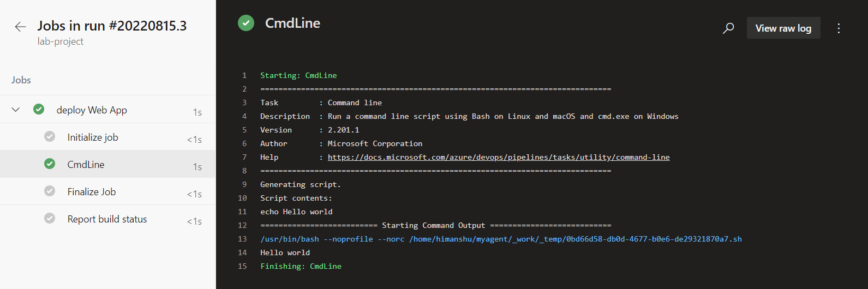The image size is (868, 289).
Task: Open the log search magnifier icon
Action: pyautogui.click(x=728, y=28)
